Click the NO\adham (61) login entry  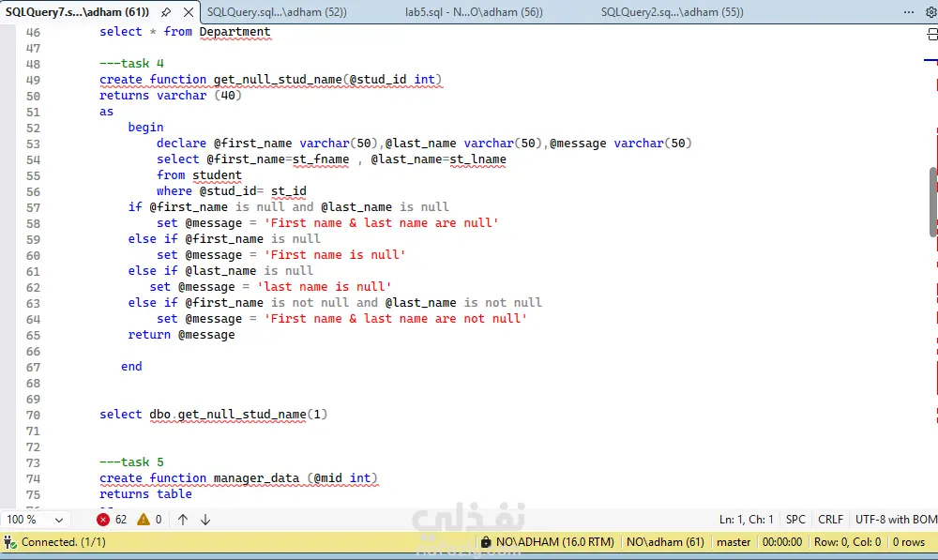pyautogui.click(x=665, y=542)
